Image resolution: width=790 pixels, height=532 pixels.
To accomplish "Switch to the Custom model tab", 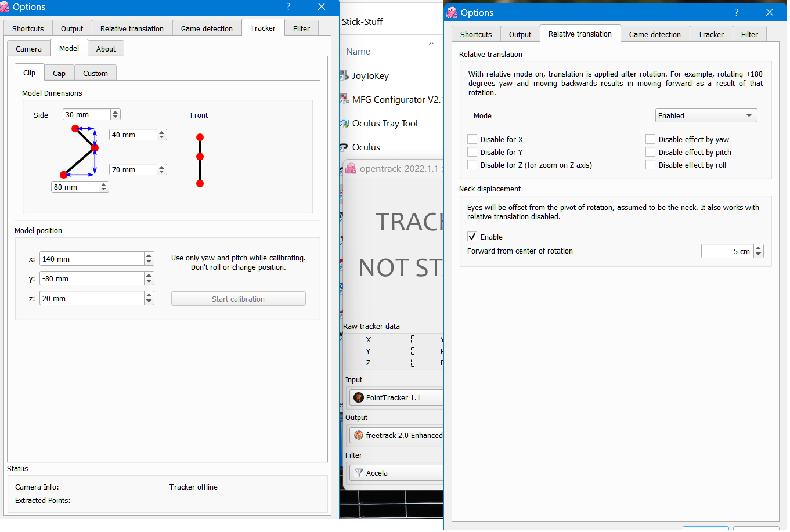I will pyautogui.click(x=95, y=73).
